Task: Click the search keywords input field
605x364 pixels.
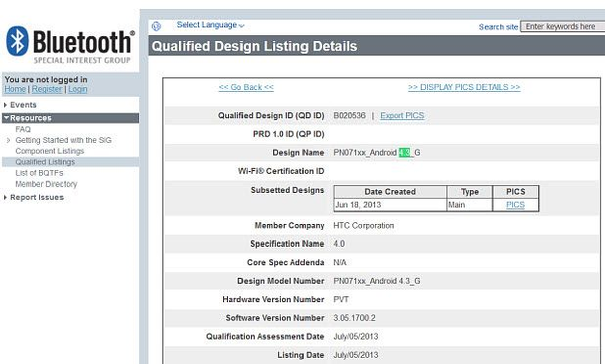Action: point(562,26)
